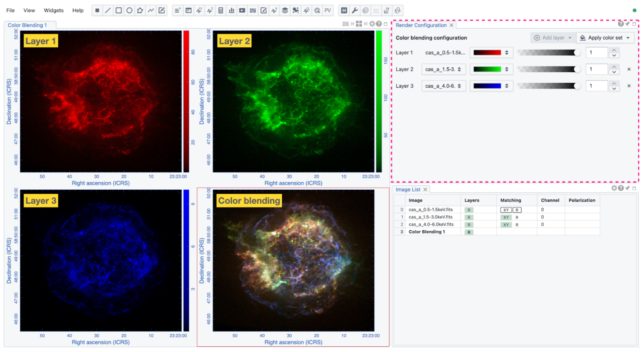Toggle XY matching for cas_a_1.5-3.0keV.fits
The width and height of the screenshot is (644, 352).
(506, 217)
